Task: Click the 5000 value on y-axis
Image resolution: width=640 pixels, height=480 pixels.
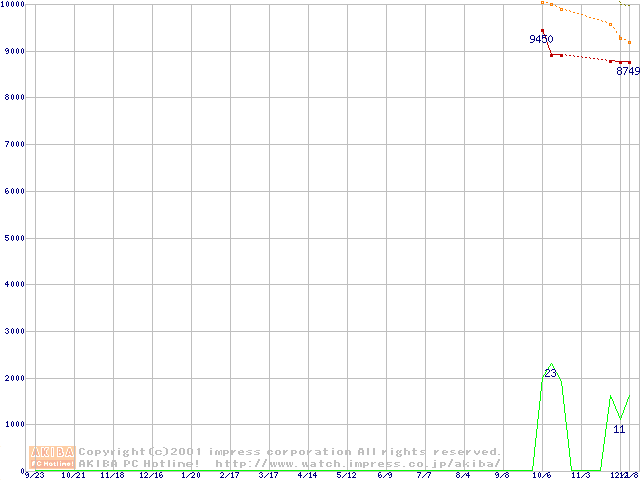Action: [x=12, y=238]
